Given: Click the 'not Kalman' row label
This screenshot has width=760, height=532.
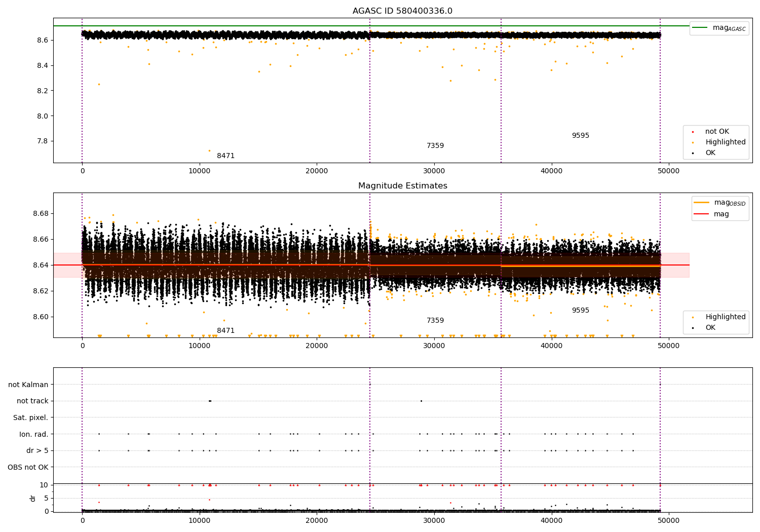Looking at the screenshot, I should click(28, 385).
